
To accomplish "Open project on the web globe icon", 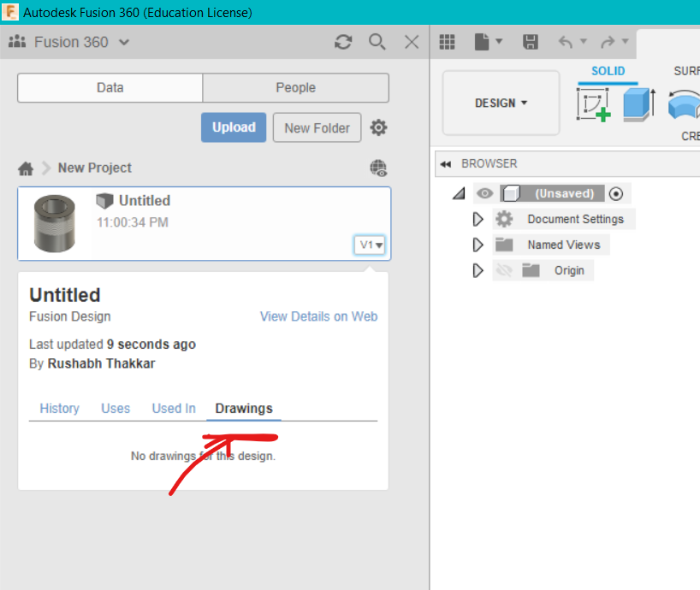I will [378, 168].
